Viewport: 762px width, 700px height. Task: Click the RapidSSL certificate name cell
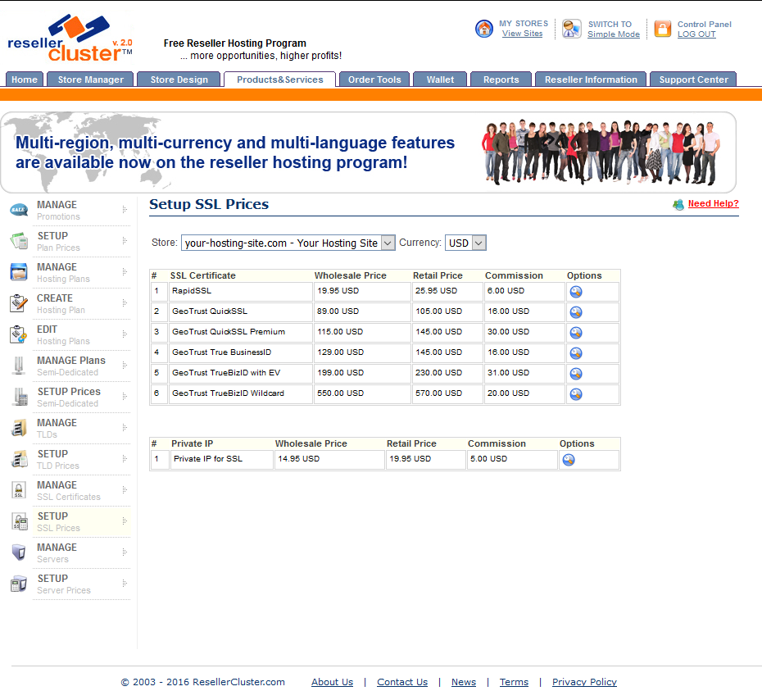point(241,292)
